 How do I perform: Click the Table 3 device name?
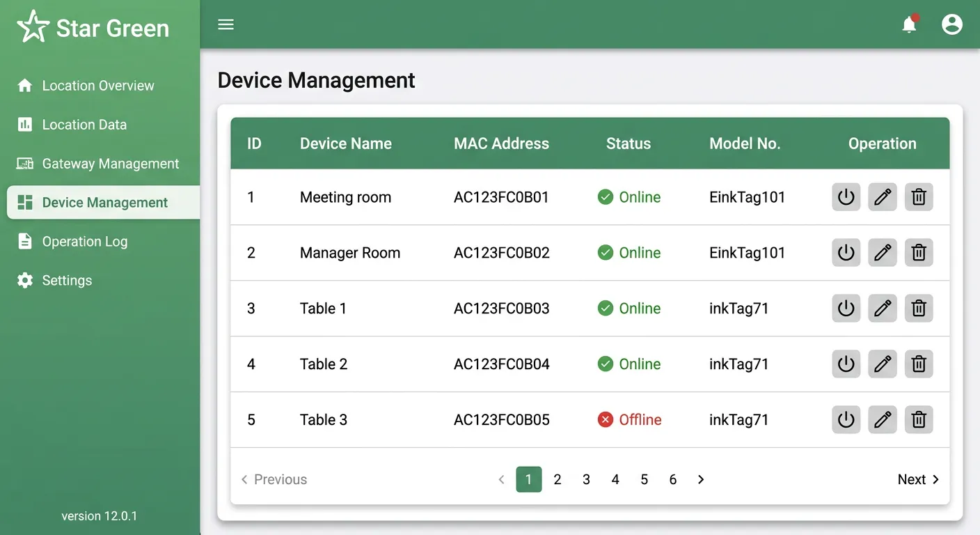coord(324,419)
